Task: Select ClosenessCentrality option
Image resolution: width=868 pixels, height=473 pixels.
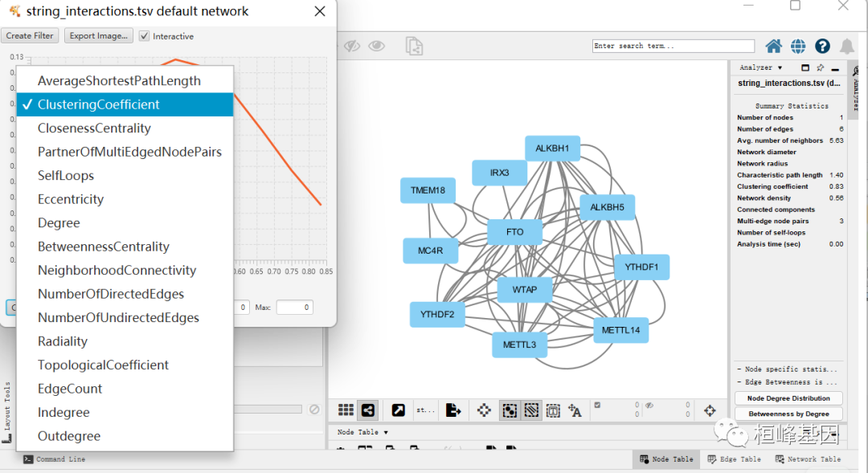Action: pyautogui.click(x=125, y=128)
